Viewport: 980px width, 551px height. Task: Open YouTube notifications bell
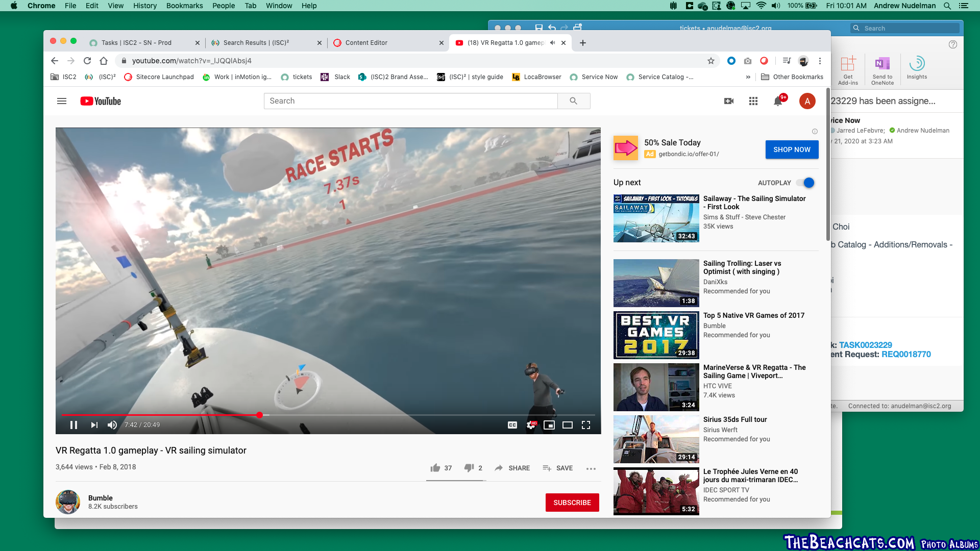tap(778, 101)
